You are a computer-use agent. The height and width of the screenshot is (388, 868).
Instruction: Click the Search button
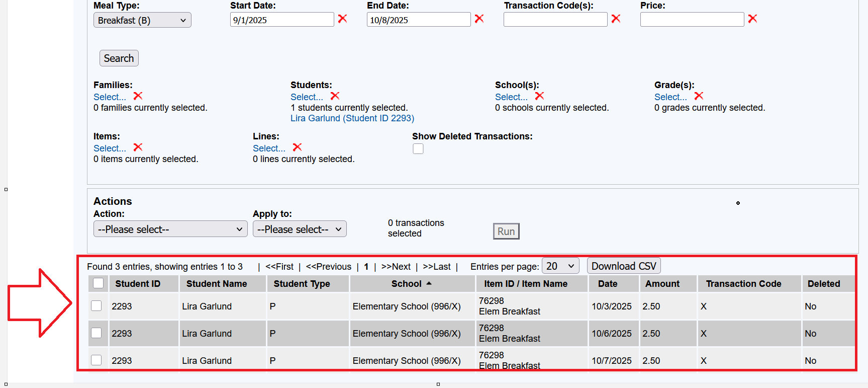point(119,58)
